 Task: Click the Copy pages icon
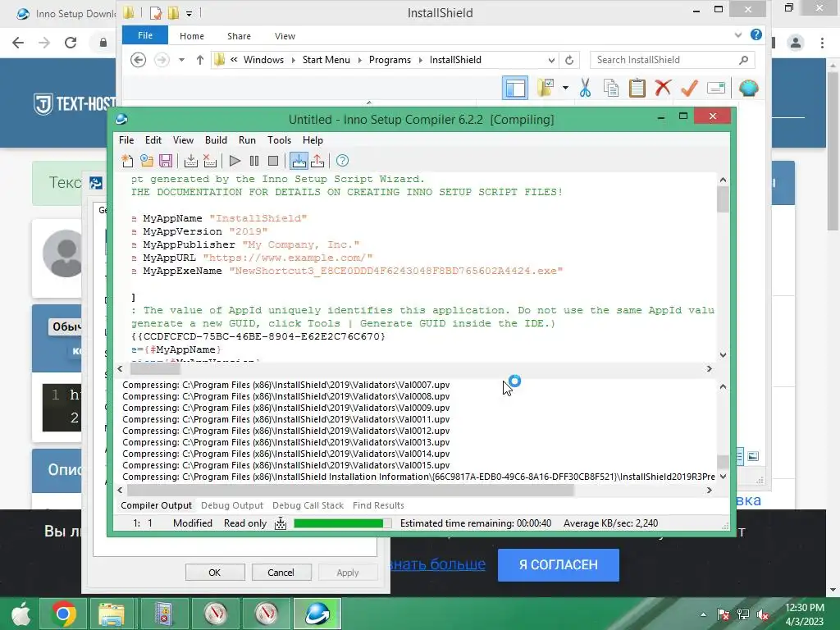(610, 88)
